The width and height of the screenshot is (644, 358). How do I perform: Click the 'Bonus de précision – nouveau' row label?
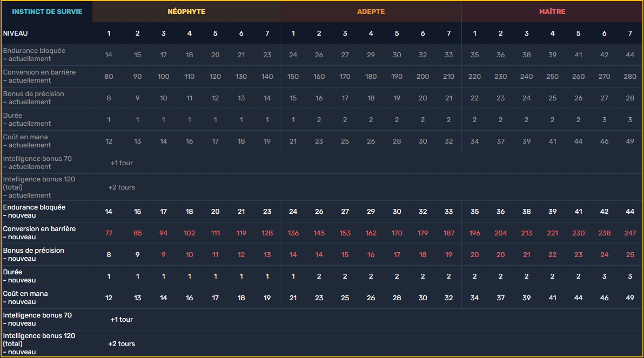click(33, 254)
